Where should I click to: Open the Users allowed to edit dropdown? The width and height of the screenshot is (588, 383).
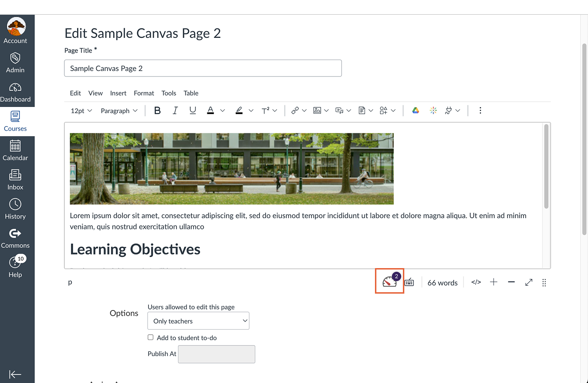click(x=198, y=321)
